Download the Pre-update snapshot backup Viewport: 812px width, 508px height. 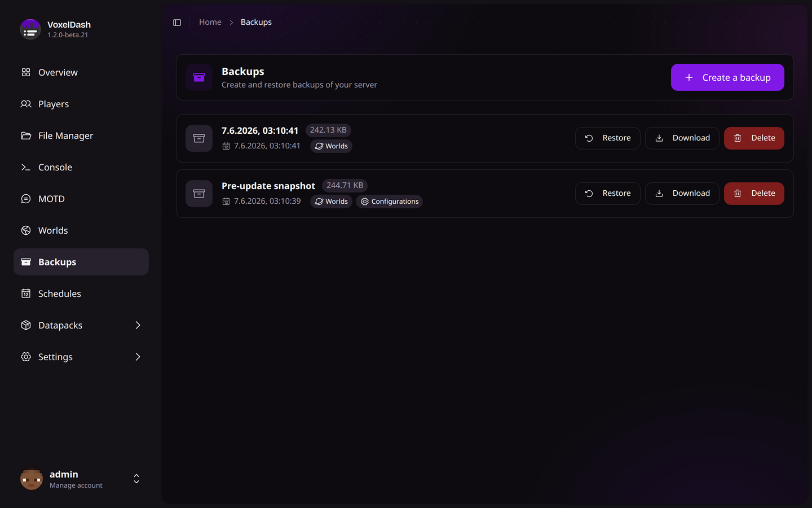682,194
